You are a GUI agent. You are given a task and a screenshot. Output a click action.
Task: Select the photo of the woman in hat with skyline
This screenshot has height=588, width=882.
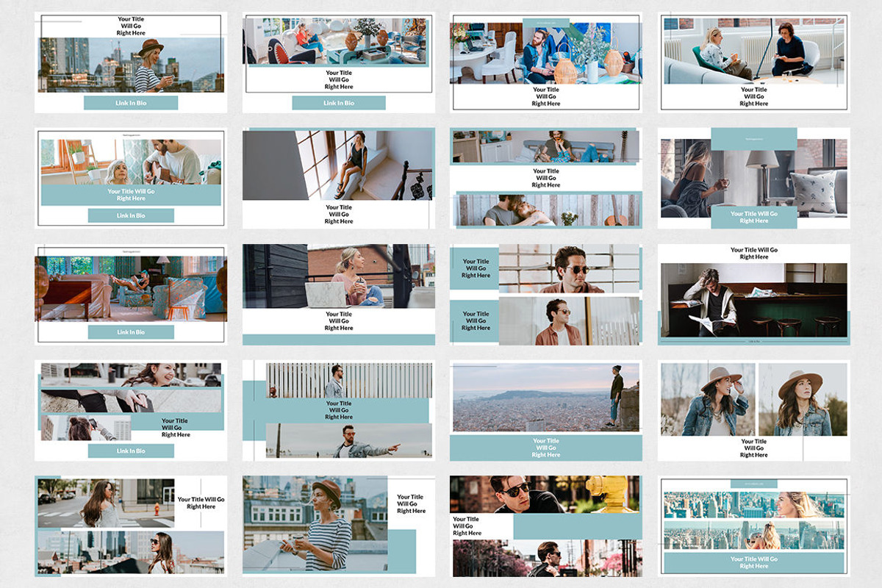(x=130, y=65)
